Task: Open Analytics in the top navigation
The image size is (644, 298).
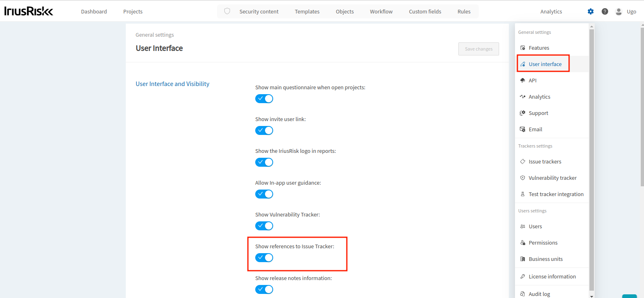Action: [551, 11]
